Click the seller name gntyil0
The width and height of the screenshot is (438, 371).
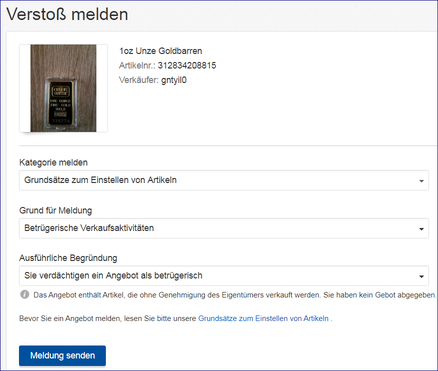pos(174,80)
